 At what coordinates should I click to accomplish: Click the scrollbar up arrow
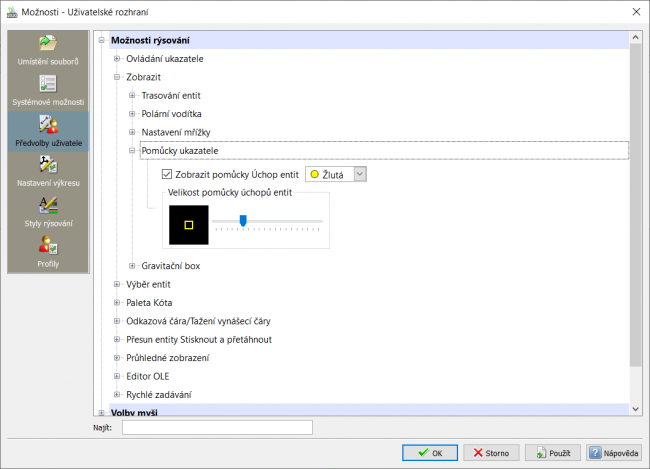click(x=635, y=37)
